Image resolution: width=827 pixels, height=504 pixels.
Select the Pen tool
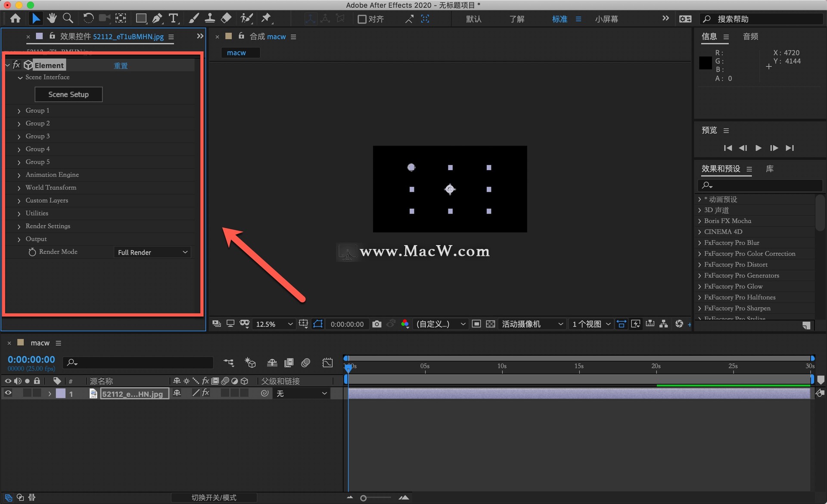[x=157, y=18]
